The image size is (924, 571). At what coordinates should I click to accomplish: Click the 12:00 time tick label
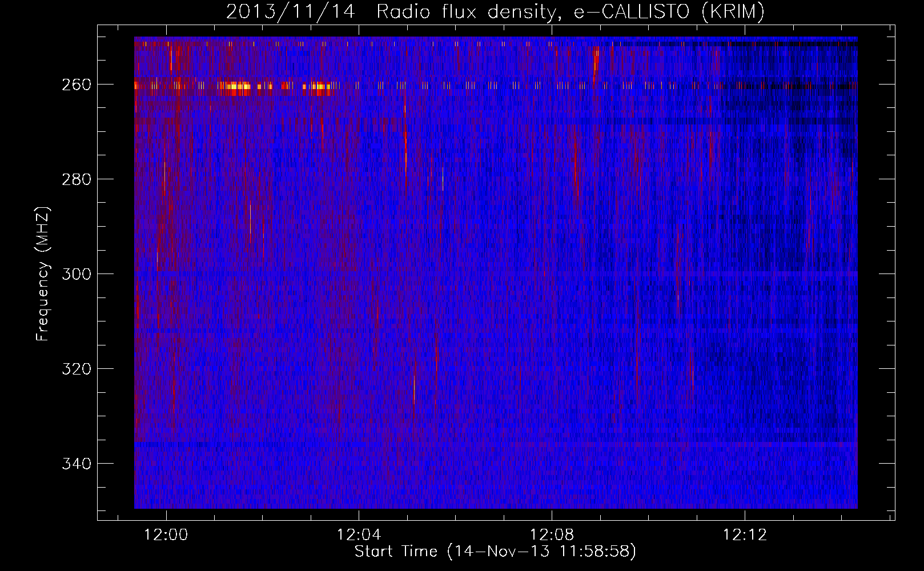(166, 535)
